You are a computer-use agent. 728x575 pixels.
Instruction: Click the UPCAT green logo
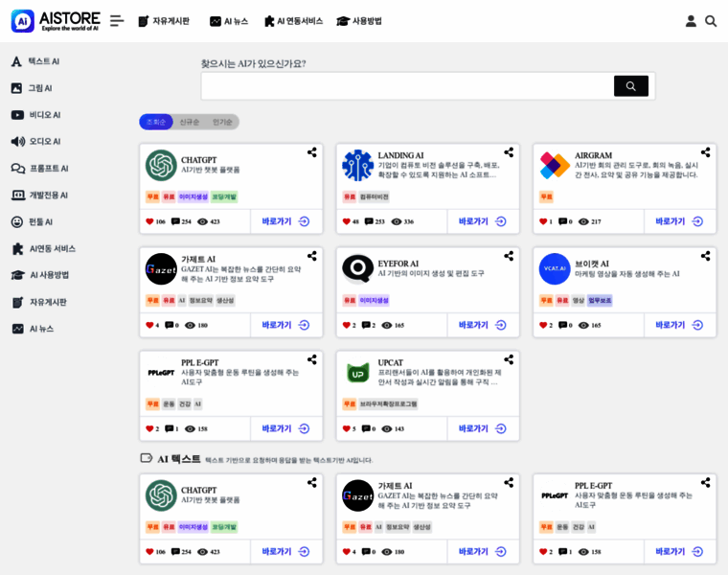click(358, 373)
